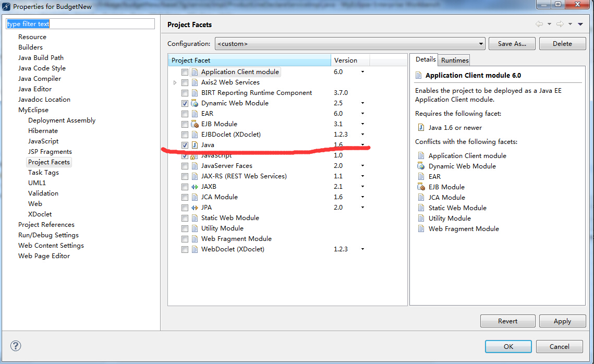Expand the Axis2 Web Services tree node
The width and height of the screenshot is (594, 364).
point(175,82)
